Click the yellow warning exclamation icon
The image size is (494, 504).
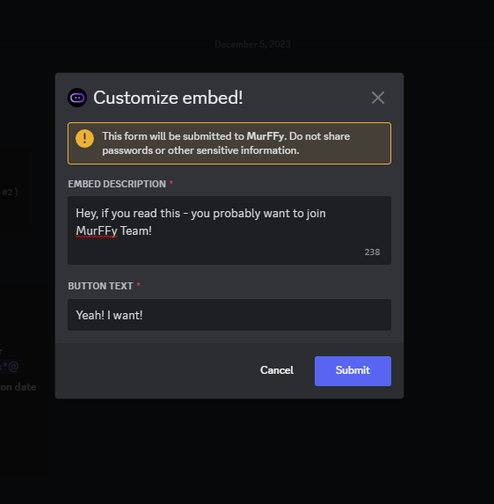[85, 138]
